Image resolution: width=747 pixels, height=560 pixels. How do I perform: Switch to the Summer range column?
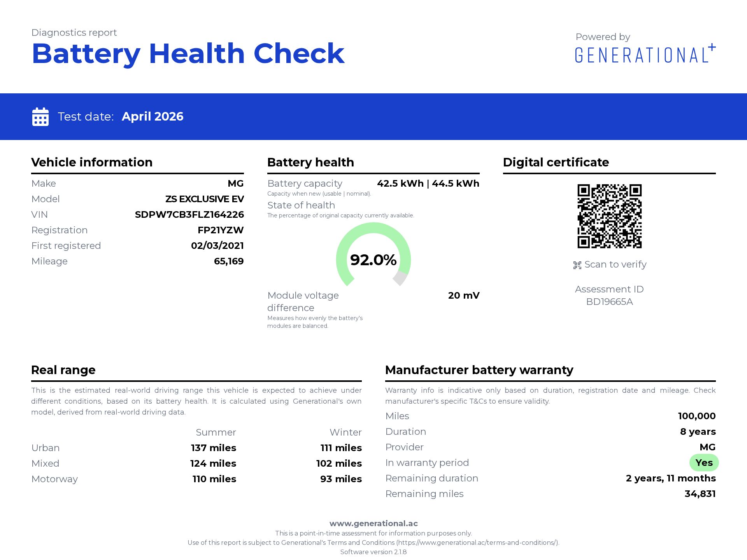tap(216, 432)
